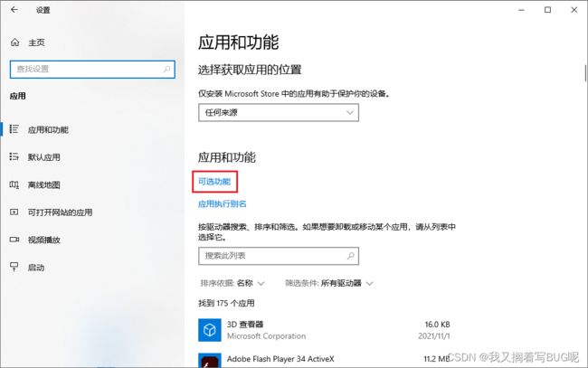Open the 排序依据: 名称 sort dropdown
Screen dimensions: 588x368
point(232,283)
